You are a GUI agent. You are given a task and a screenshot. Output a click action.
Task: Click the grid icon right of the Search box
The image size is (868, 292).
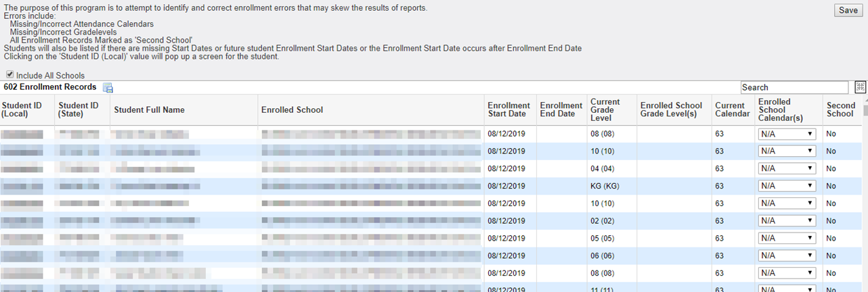click(861, 87)
